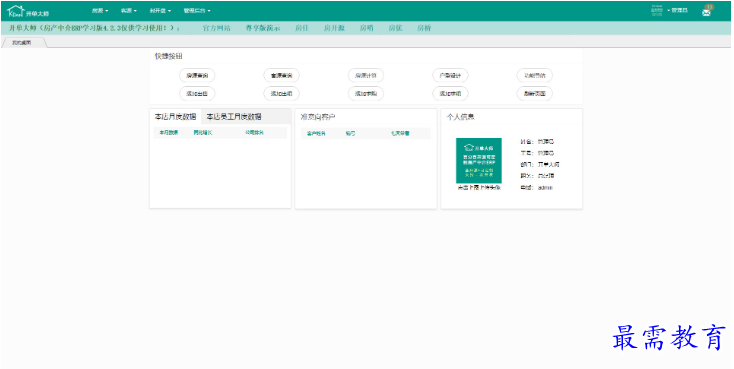Expand the 管理后台 dropdown menu
Viewport: 734px width, 369px height.
point(197,11)
